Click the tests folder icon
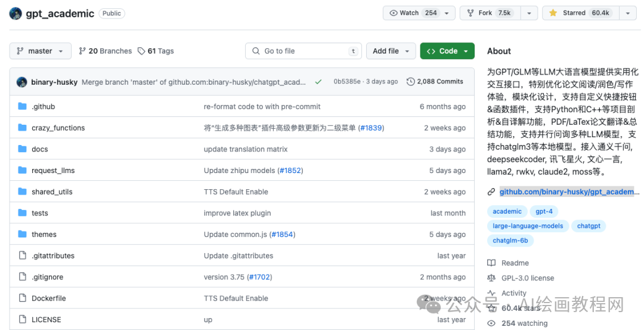Screen dimensions: 644x330 [23, 213]
